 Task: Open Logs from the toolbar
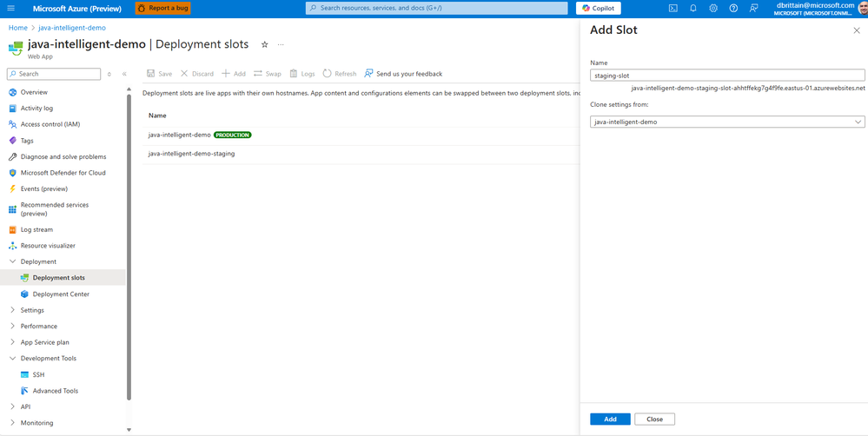point(302,74)
